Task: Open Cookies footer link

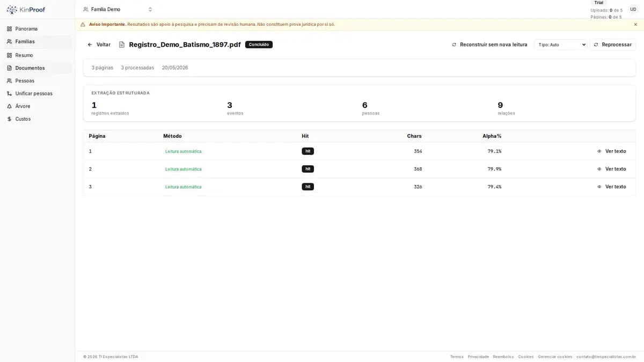Action: pos(526,357)
